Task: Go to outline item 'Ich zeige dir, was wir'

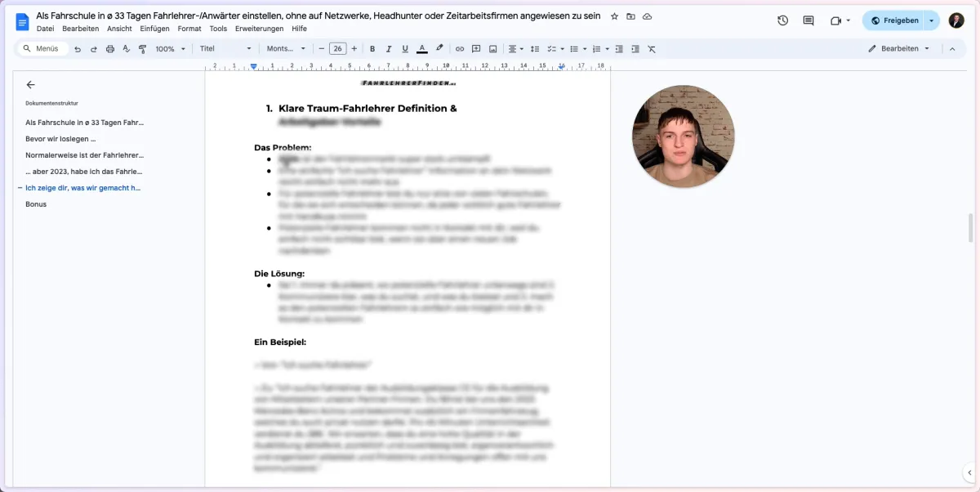Action: point(83,188)
